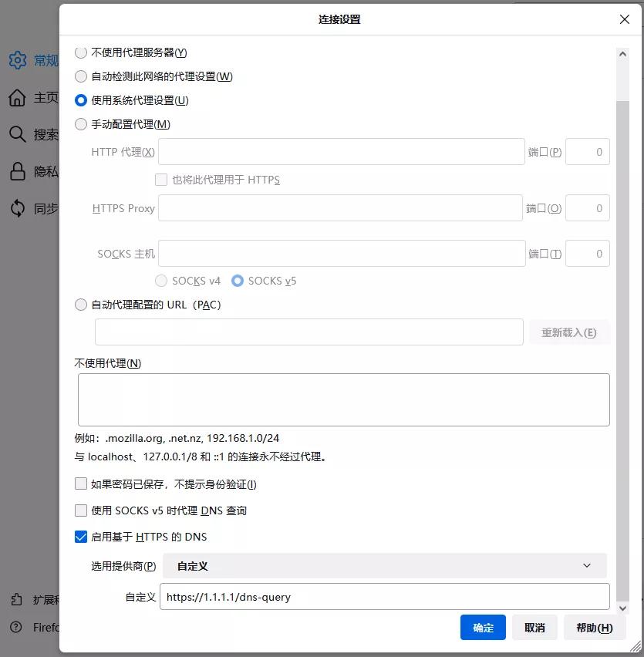Click the 搜索 magnifier icon
Screen dimensions: 644x657
click(18, 134)
